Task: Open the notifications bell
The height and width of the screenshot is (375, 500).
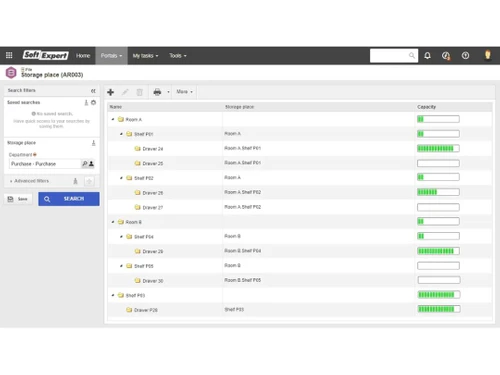Action: 427,55
